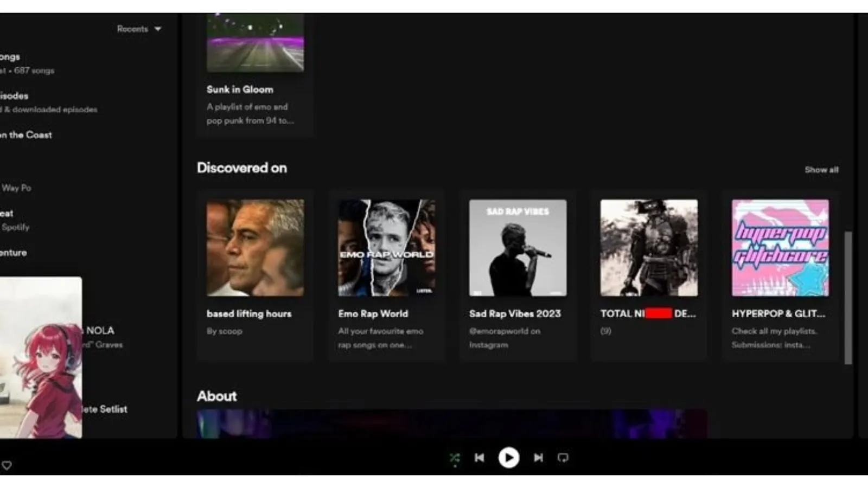Click the 'Check all my playlists' description
The width and height of the screenshot is (868, 488).
(x=774, y=338)
